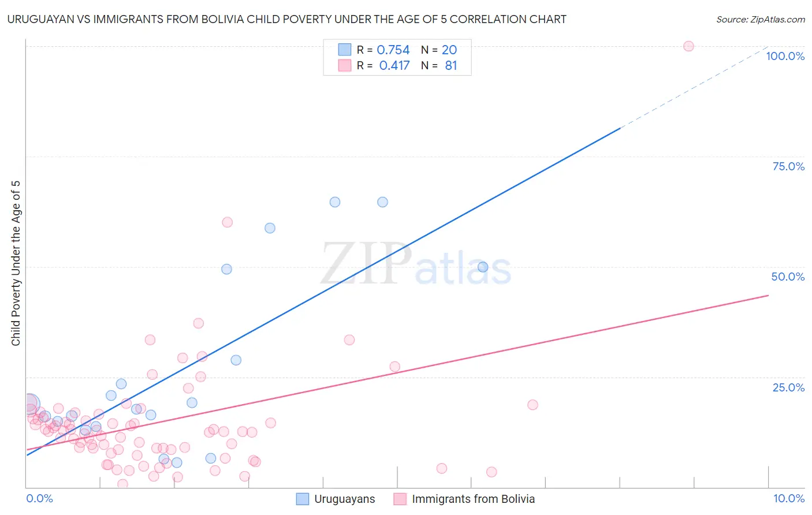Click the 0.0% x-axis label
The width and height of the screenshot is (812, 515).
click(x=39, y=498)
